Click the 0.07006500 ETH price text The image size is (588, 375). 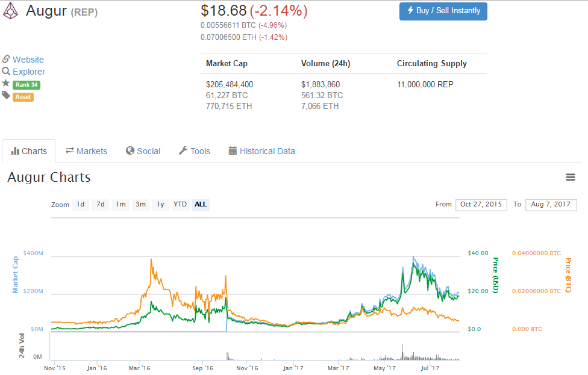click(x=228, y=37)
